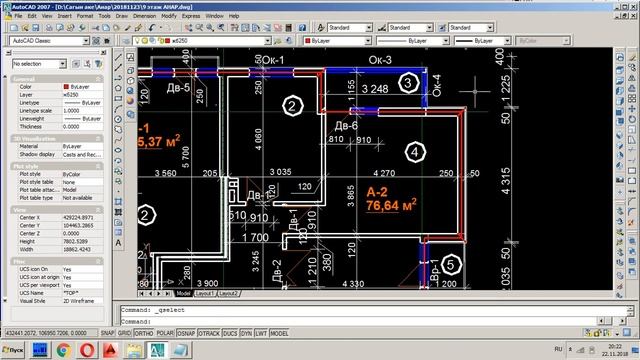The width and height of the screenshot is (640, 360).
Task: Click in the Command line input
Action: click(x=359, y=322)
